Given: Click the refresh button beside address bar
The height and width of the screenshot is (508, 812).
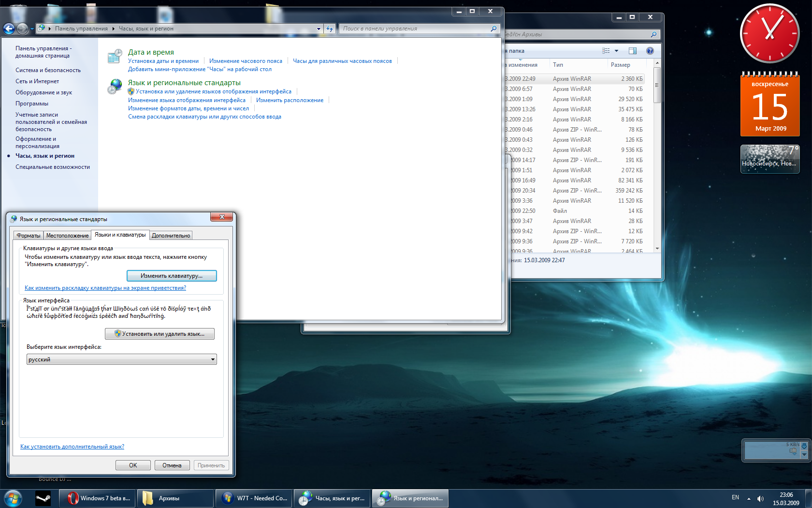Looking at the screenshot, I should point(330,29).
